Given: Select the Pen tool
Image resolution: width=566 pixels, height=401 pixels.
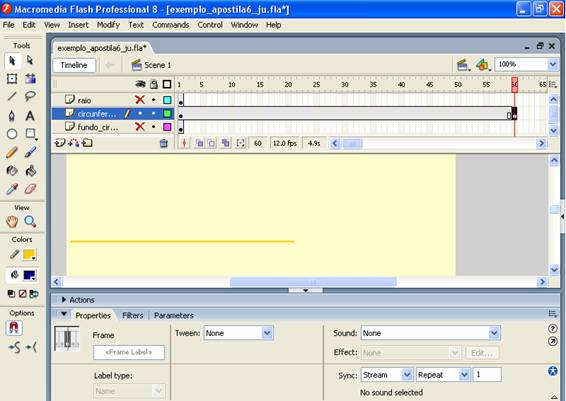Looking at the screenshot, I should pyautogui.click(x=12, y=115).
